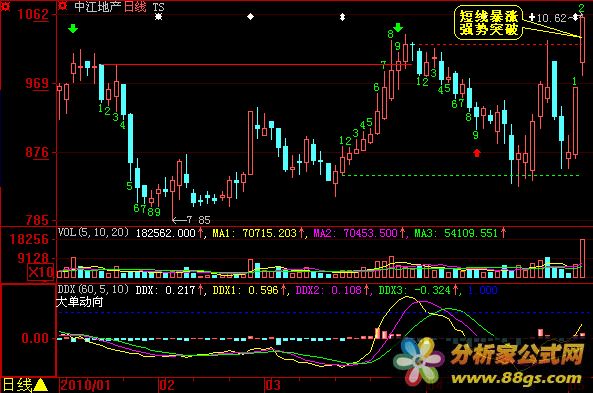The width and height of the screenshot is (593, 393).
Task: Click the green down arrow above January candles
Action: pos(73,28)
